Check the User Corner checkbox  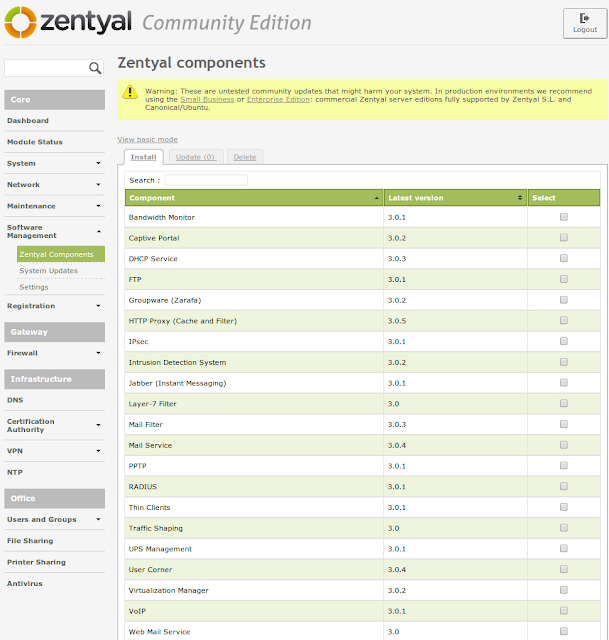coord(564,569)
